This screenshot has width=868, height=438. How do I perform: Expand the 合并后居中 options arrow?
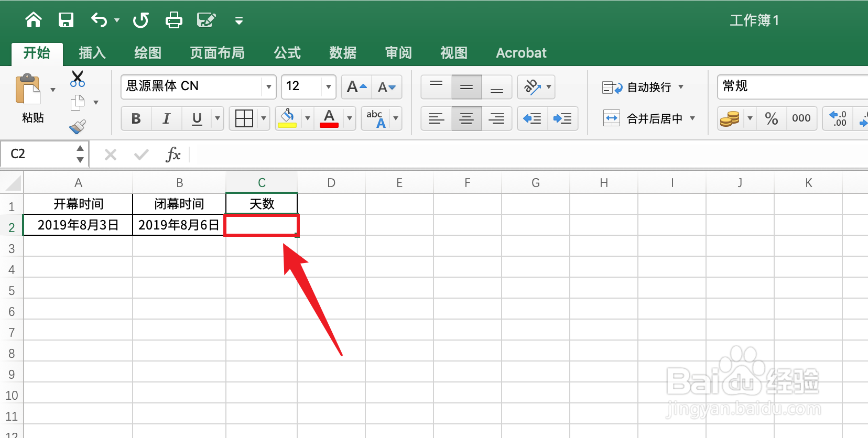692,118
